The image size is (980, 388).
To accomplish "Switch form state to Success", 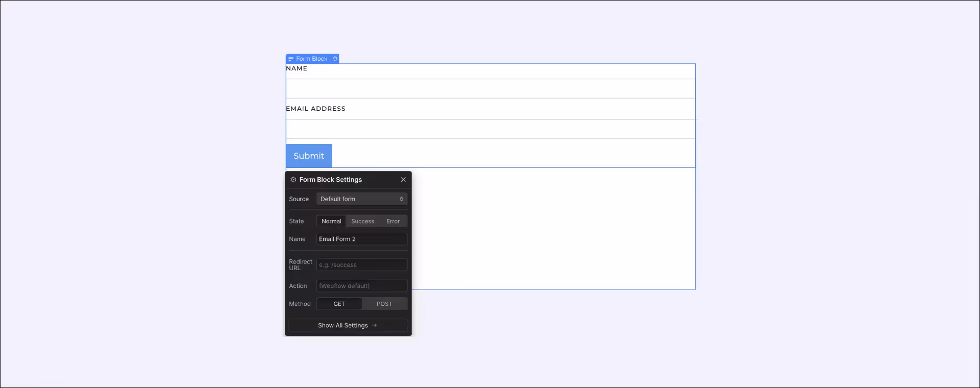I will coord(362,221).
